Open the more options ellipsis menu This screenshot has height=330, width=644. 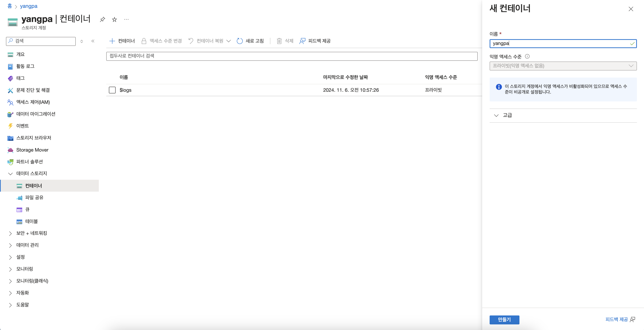[x=126, y=20]
